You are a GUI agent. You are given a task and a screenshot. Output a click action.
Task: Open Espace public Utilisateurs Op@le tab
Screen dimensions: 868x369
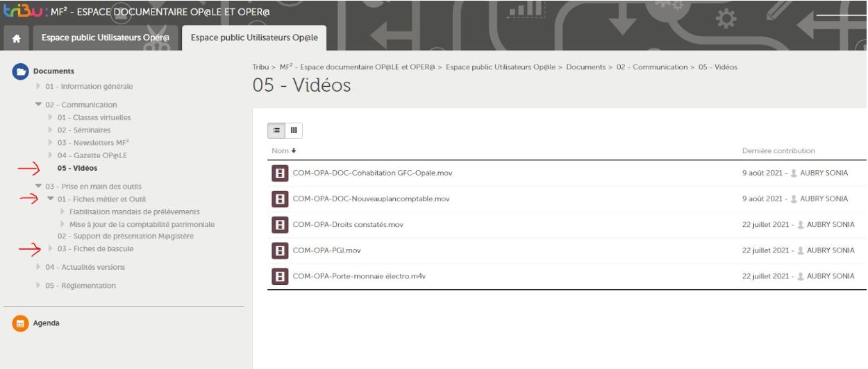[254, 39]
